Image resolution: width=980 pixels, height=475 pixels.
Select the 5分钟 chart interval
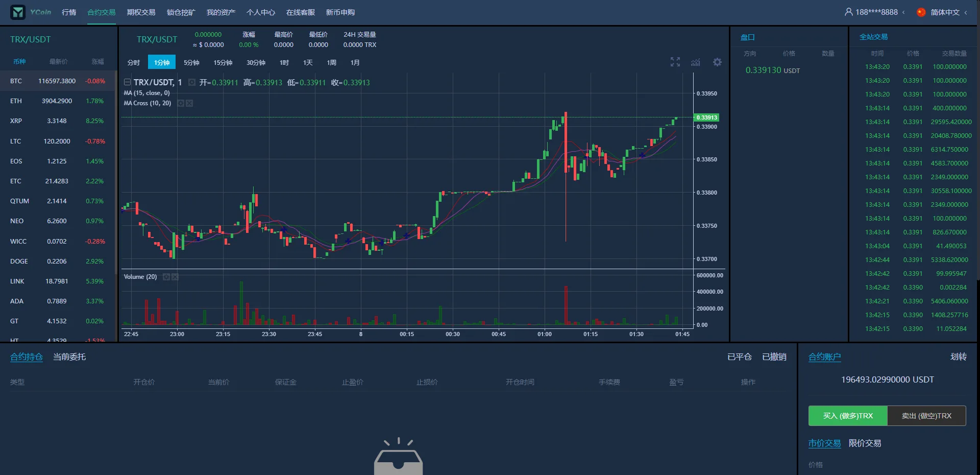click(191, 62)
